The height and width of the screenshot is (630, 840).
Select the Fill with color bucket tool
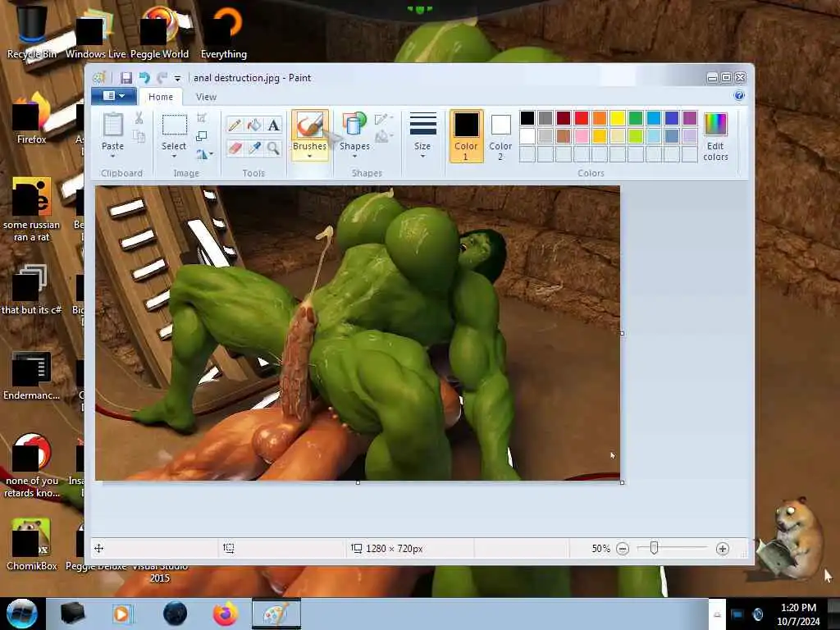click(254, 125)
